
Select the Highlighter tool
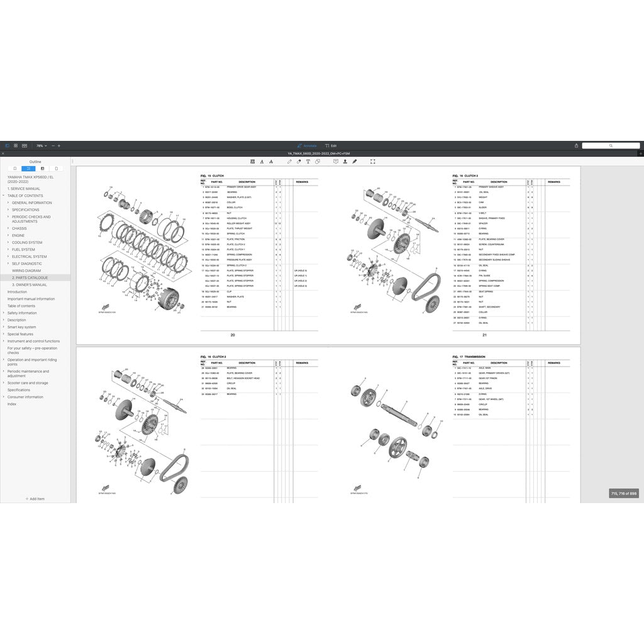coord(299,161)
